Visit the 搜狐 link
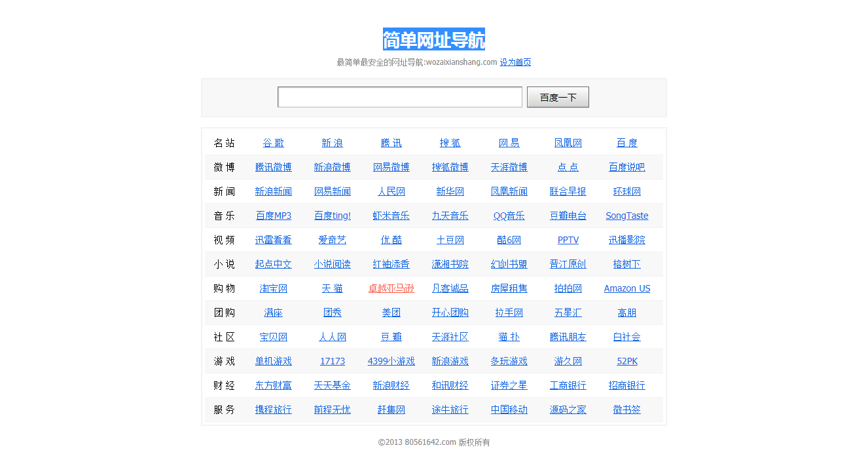 point(450,143)
